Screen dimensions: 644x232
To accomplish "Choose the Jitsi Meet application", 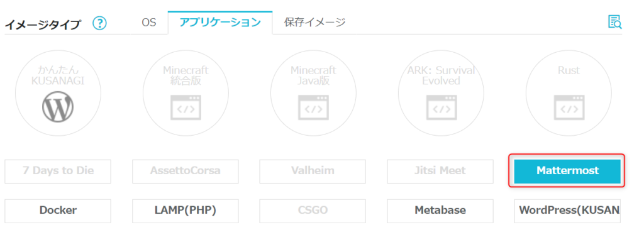I will click(x=440, y=171).
